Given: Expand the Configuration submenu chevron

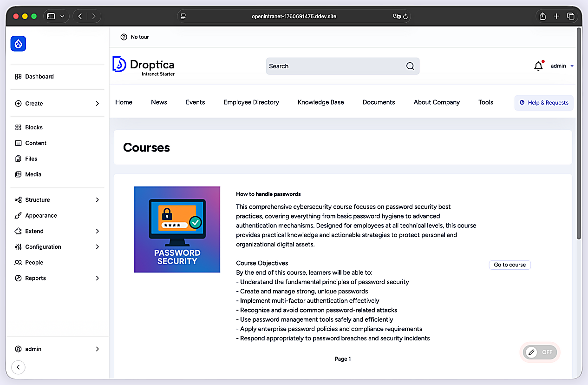Looking at the screenshot, I should click(x=98, y=247).
